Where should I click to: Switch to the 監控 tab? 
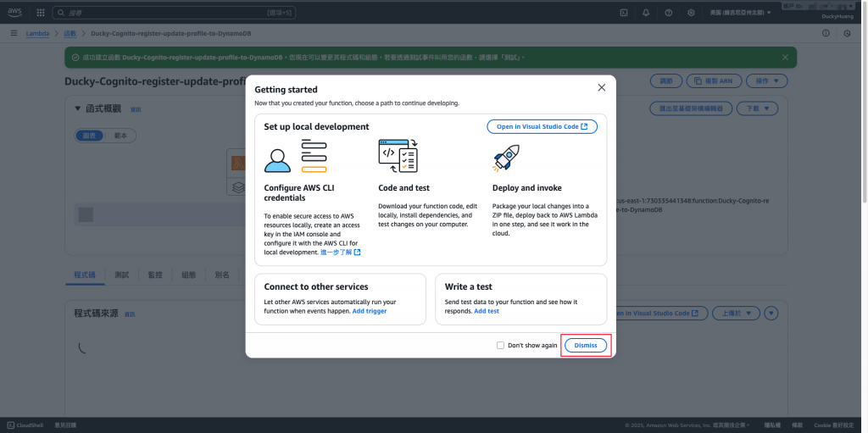(x=155, y=275)
